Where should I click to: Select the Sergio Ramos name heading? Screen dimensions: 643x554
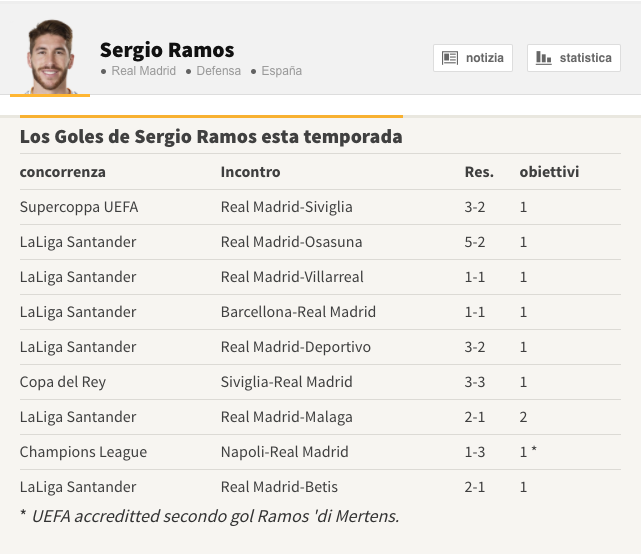[x=167, y=50]
